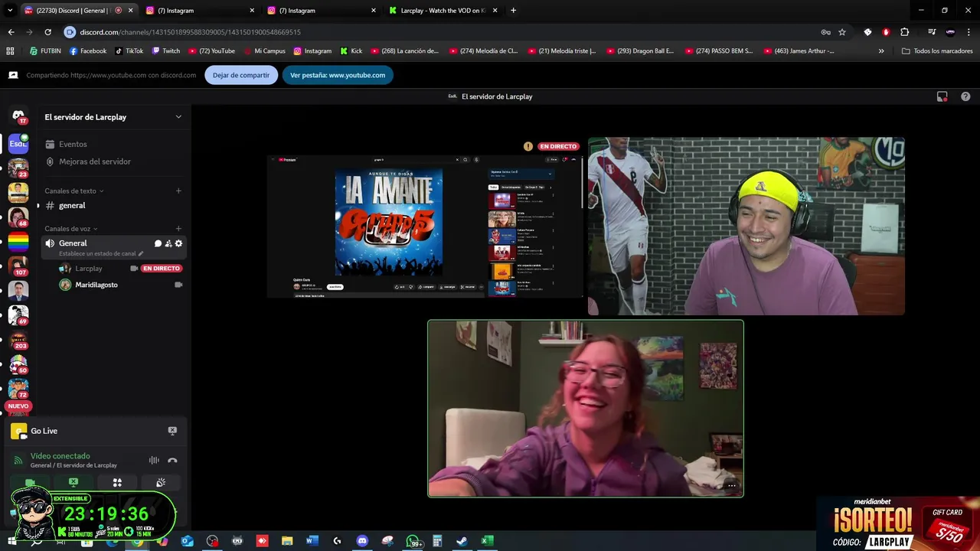This screenshot has height=551, width=980.
Task: Click Ver pestaña: www.youtube.com button
Action: pyautogui.click(x=338, y=75)
